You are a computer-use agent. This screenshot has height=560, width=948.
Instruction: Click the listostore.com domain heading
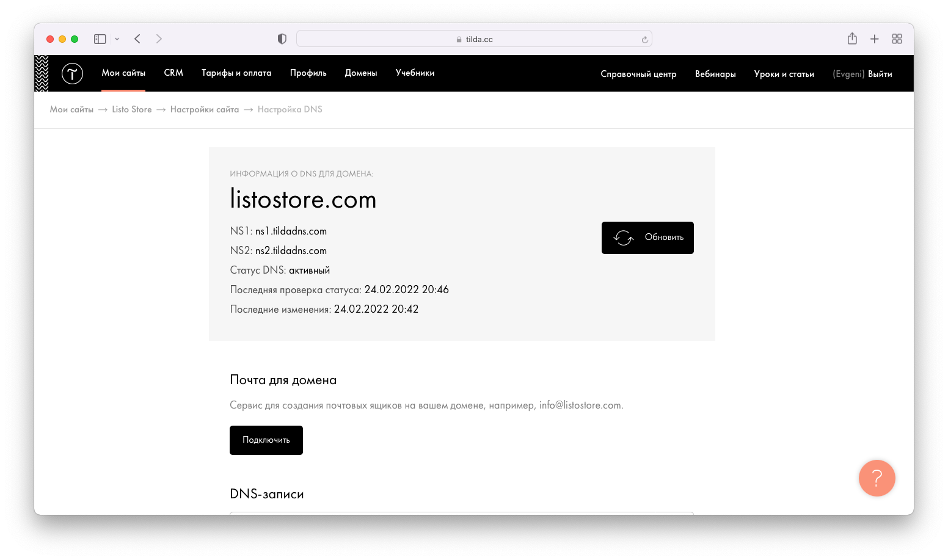coord(303,200)
